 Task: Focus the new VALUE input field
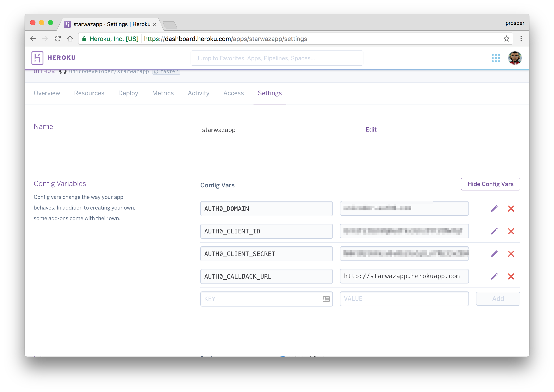(x=404, y=299)
